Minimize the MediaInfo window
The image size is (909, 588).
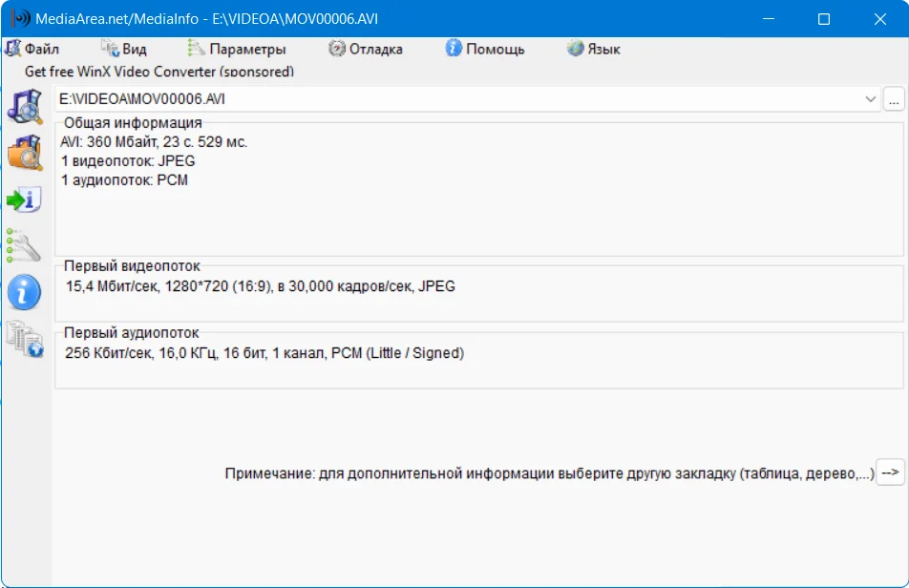pyautogui.click(x=769, y=18)
